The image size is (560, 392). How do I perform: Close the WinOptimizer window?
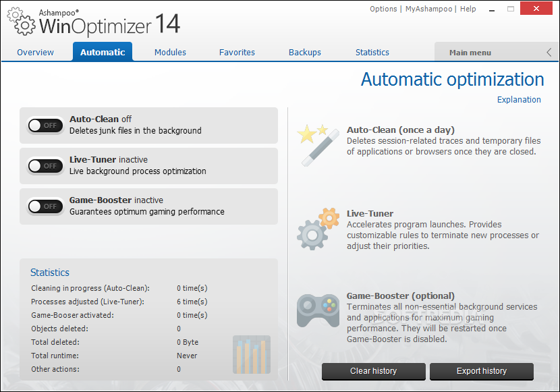click(x=536, y=9)
